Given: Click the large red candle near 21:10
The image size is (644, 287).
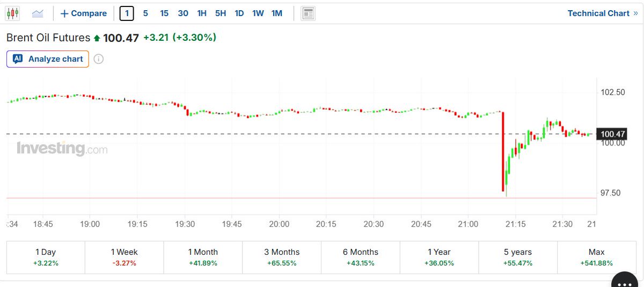Looking at the screenshot, I should (503, 151).
